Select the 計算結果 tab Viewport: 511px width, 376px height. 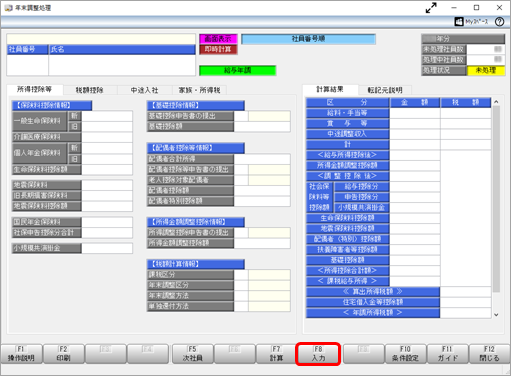(x=330, y=89)
